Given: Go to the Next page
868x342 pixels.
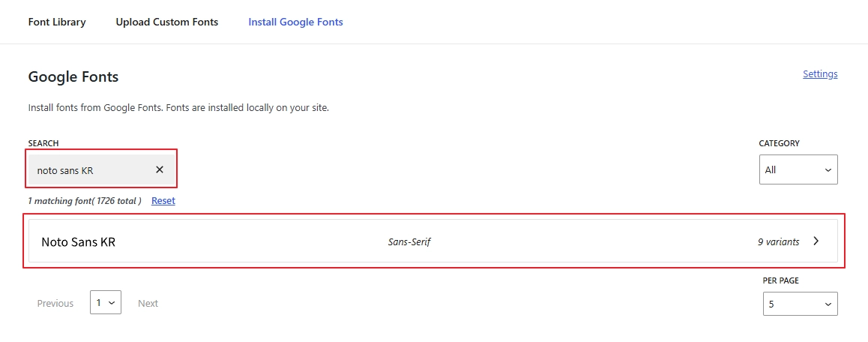Looking at the screenshot, I should [148, 304].
